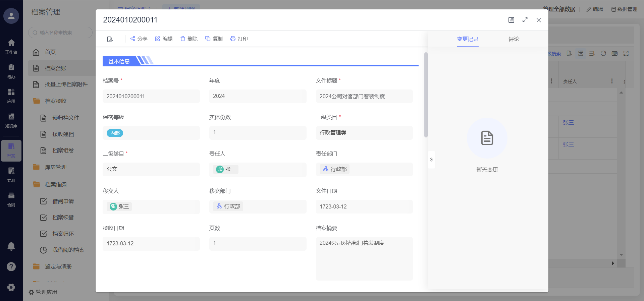Viewport: 644px width, 301px height.
Task: Expand the 库房管理 folder
Action: [55, 167]
